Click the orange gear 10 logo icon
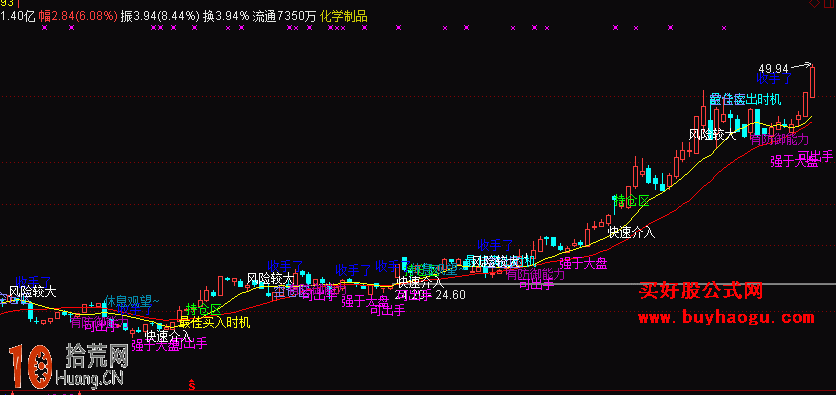The width and height of the screenshot is (836, 395). click(30, 367)
